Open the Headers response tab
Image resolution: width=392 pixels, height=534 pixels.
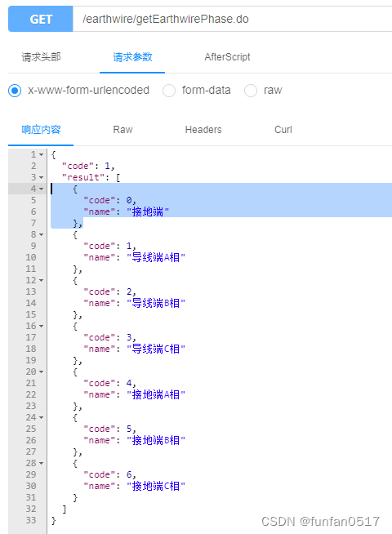click(203, 130)
